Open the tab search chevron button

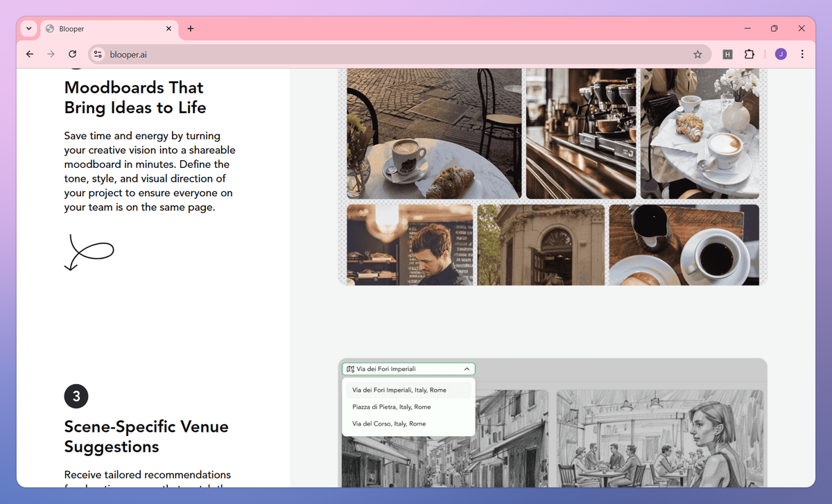28,28
